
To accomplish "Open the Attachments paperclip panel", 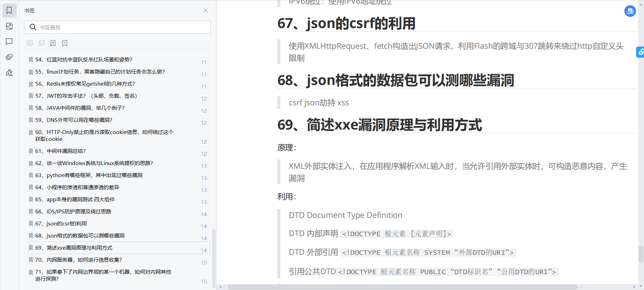I will coord(9,57).
